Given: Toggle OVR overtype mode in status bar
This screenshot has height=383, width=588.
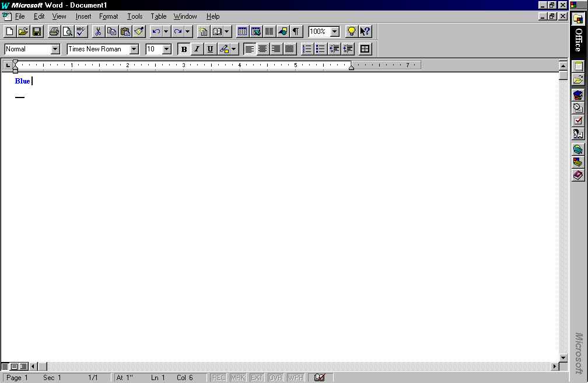Looking at the screenshot, I should point(275,377).
